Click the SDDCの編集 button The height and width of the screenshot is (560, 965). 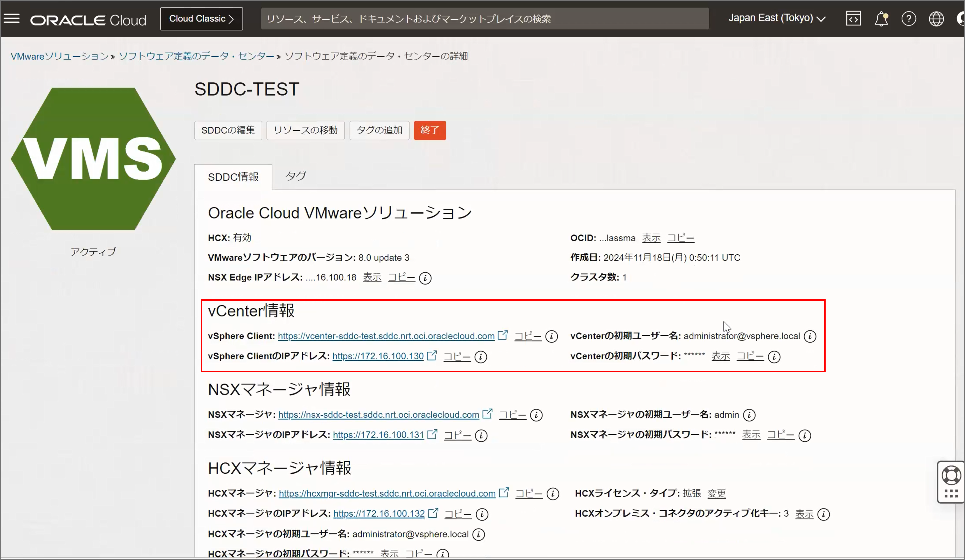point(228,131)
